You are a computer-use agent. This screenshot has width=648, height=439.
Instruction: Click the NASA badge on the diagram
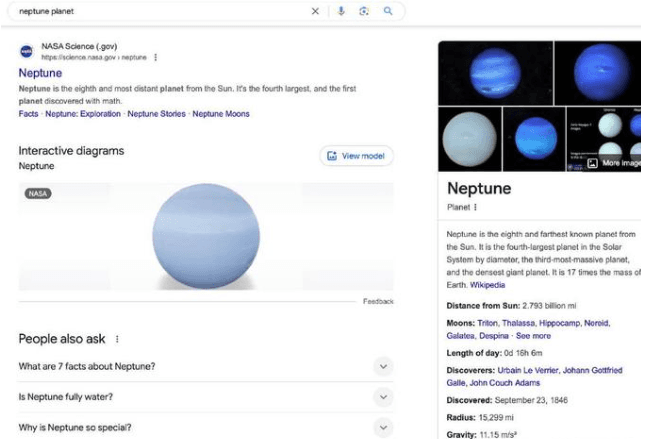pos(38,193)
